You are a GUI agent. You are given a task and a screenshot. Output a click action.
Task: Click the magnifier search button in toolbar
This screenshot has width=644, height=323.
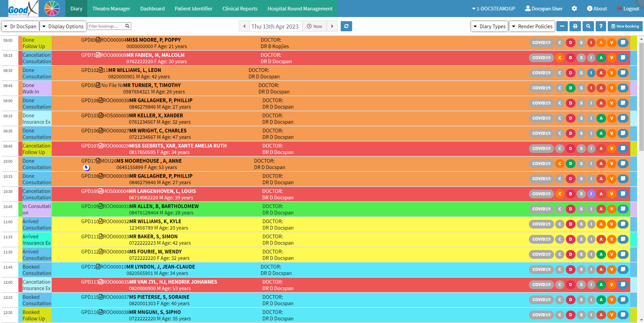coord(588,26)
